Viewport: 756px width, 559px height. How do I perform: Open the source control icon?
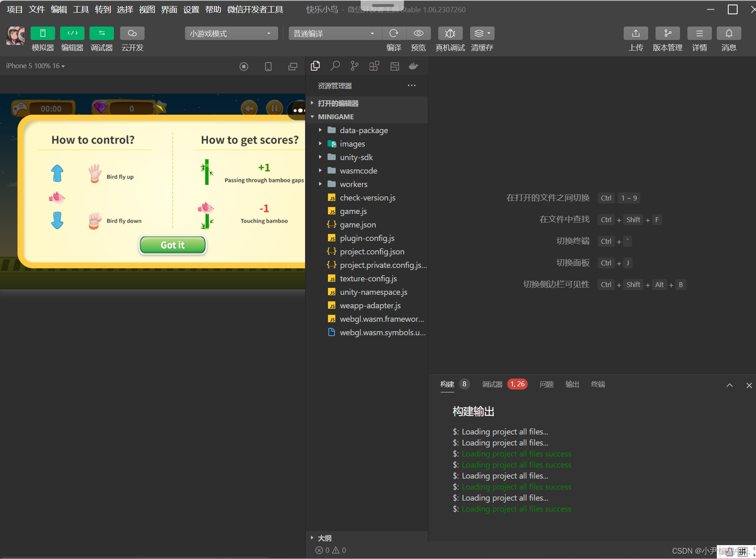[x=355, y=66]
